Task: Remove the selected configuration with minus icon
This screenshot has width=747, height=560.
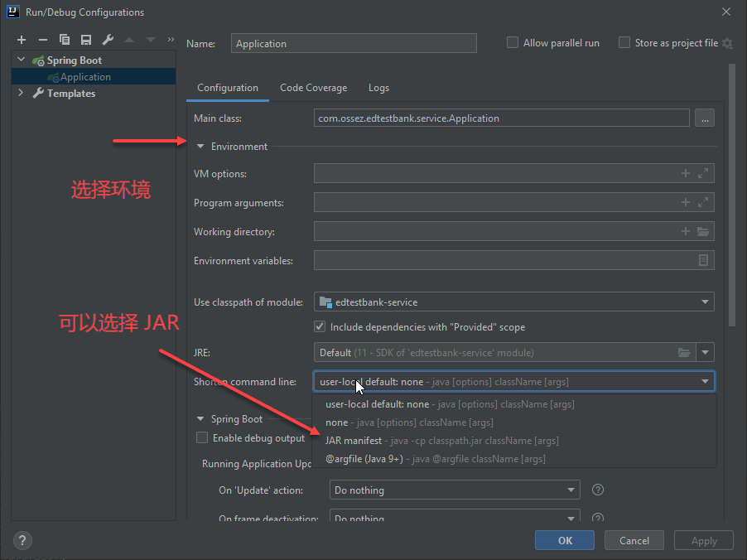Action: click(x=43, y=40)
